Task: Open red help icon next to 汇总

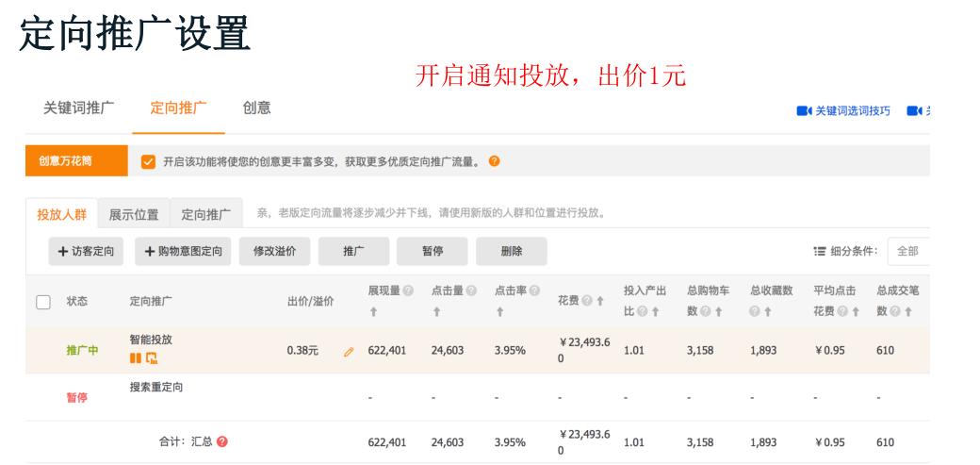Action: (x=221, y=441)
